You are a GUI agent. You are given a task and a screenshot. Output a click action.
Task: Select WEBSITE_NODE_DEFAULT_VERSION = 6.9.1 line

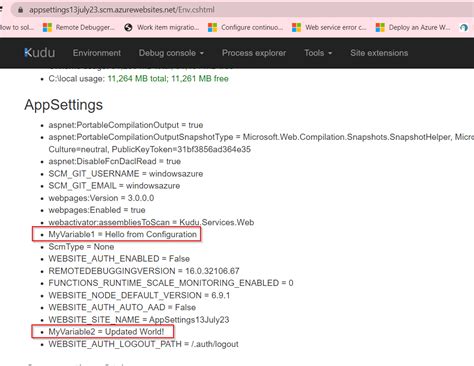[x=139, y=295]
